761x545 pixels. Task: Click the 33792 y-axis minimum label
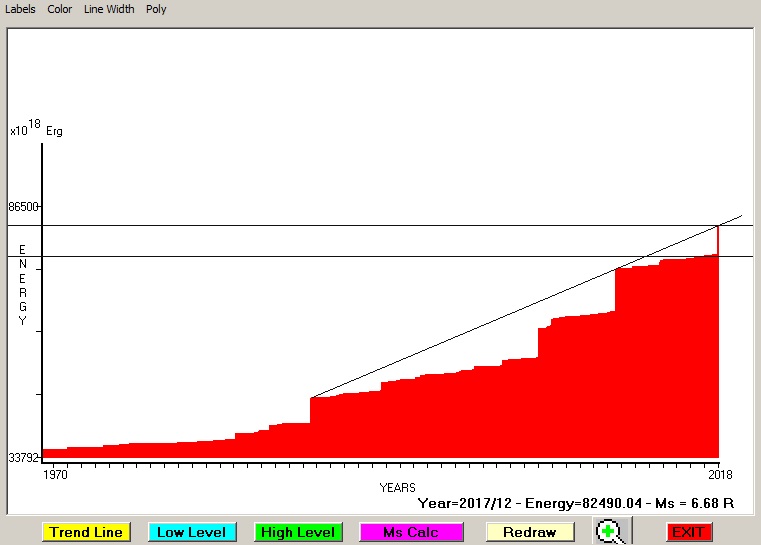tap(23, 458)
